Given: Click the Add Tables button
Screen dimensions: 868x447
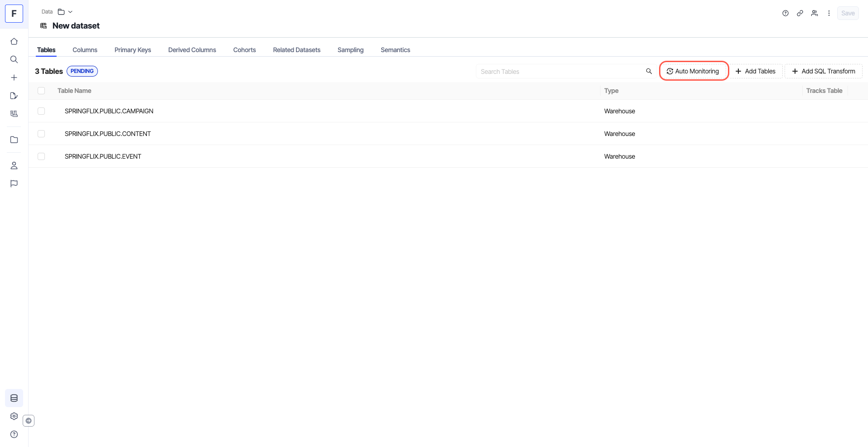Looking at the screenshot, I should (x=756, y=71).
